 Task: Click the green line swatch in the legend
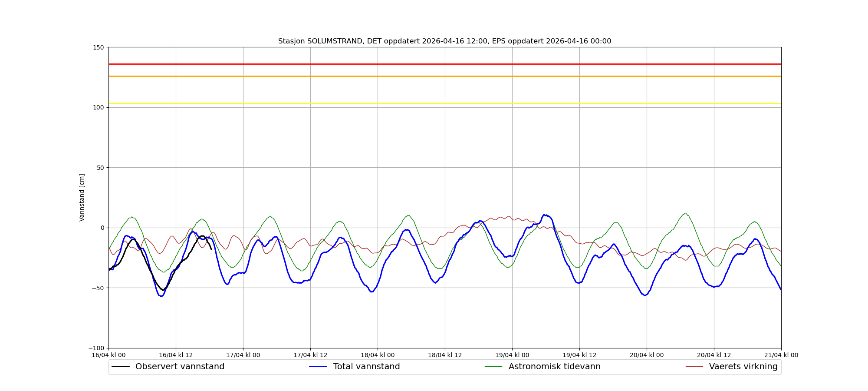coord(493,367)
